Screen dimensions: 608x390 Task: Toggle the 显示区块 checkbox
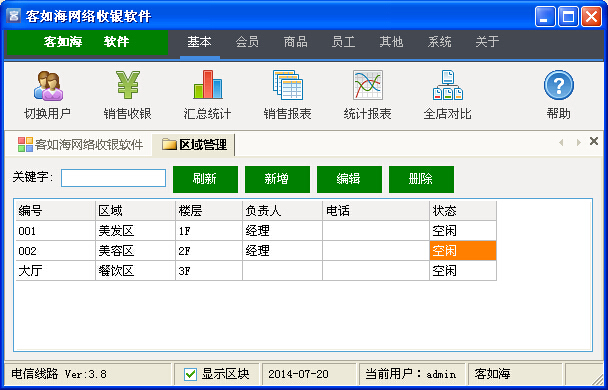coord(190,374)
